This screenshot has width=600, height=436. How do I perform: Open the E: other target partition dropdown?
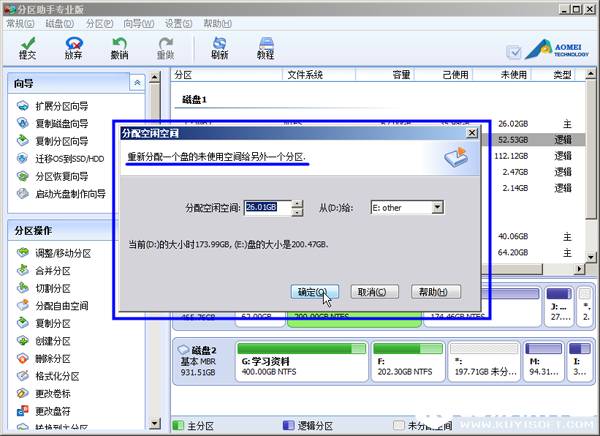(x=437, y=208)
